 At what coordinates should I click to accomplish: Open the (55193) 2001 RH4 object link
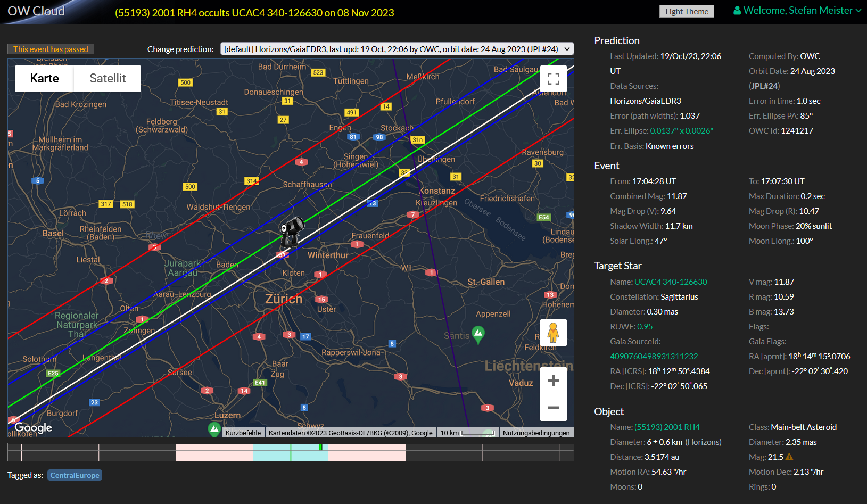tap(667, 427)
